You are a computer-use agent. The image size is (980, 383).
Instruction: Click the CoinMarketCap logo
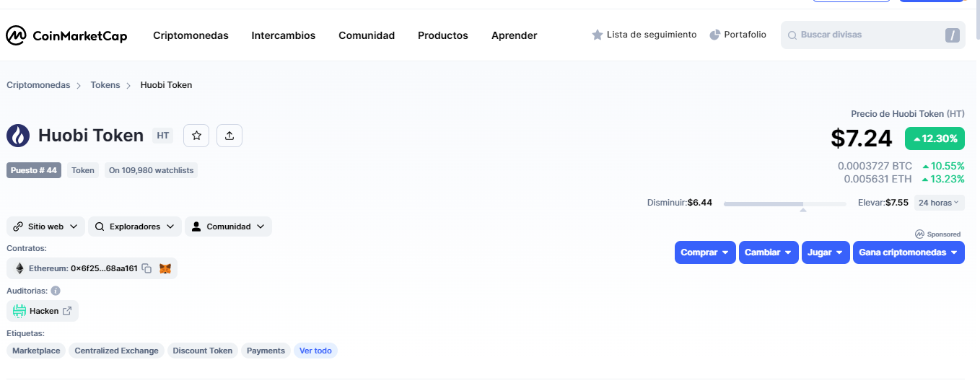pos(66,35)
